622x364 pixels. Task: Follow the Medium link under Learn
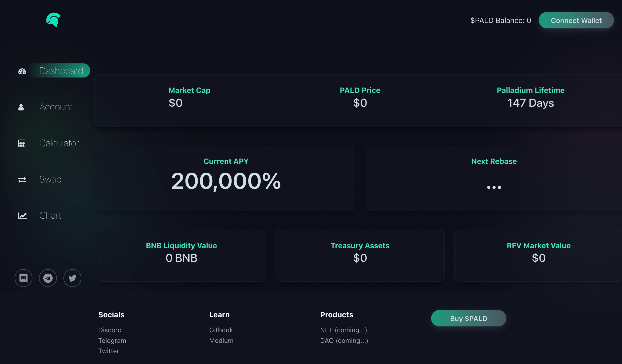click(x=221, y=341)
